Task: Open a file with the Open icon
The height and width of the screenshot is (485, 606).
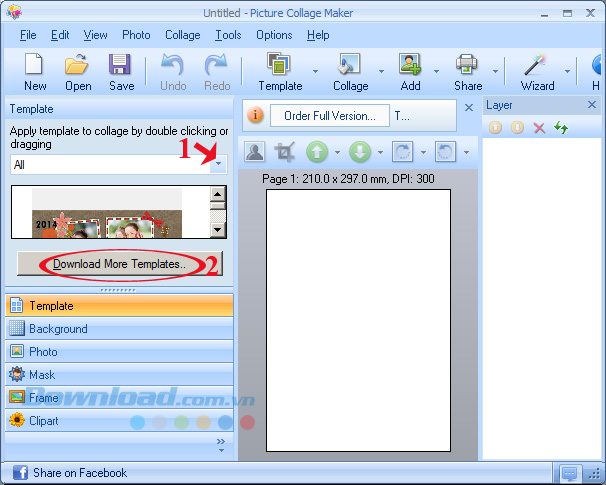Action: pyautogui.click(x=78, y=71)
